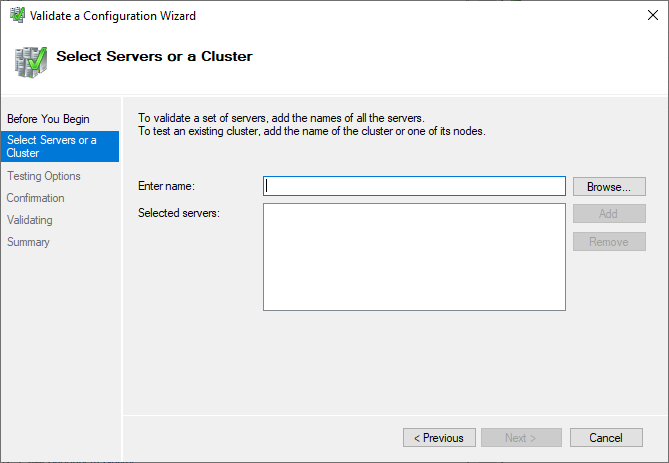The image size is (669, 463).
Task: Go to the Before You Begin step
Action: (48, 119)
